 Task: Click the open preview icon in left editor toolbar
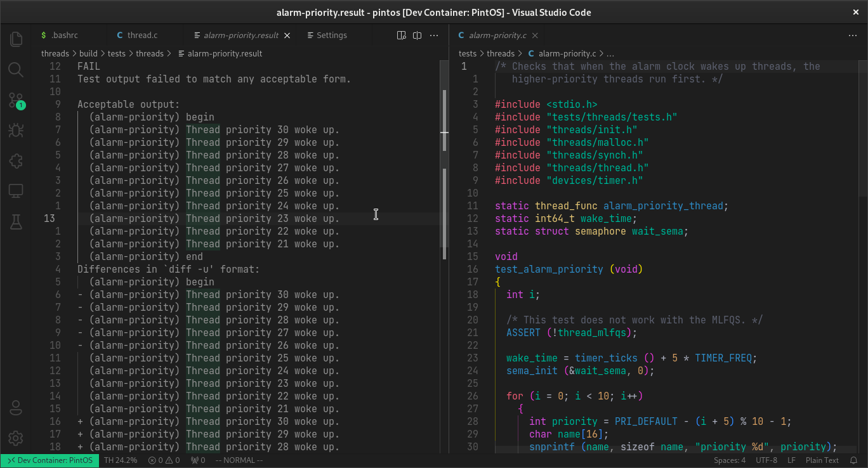click(401, 36)
